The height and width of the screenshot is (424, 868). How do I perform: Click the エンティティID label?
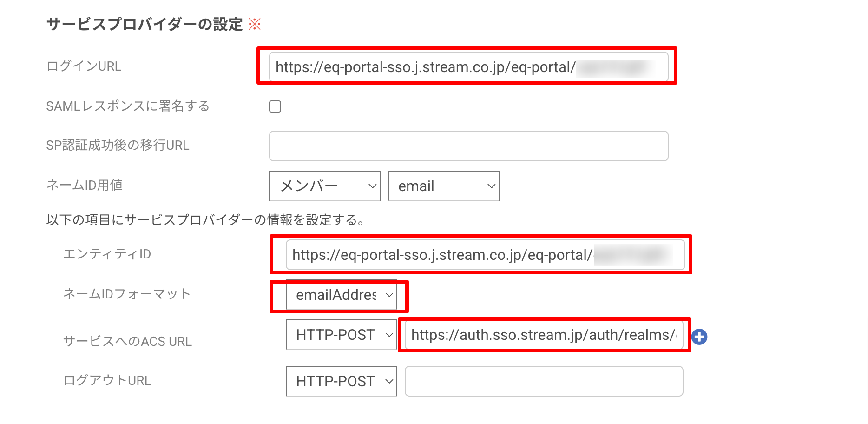pos(107,254)
